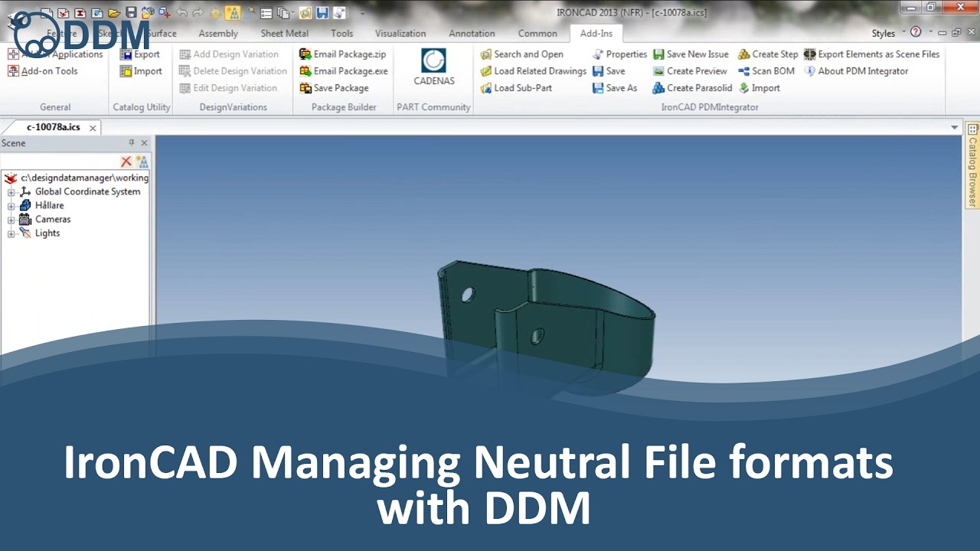Screen dimensions: 980x551
Task: Click Save New Issue
Action: [691, 54]
